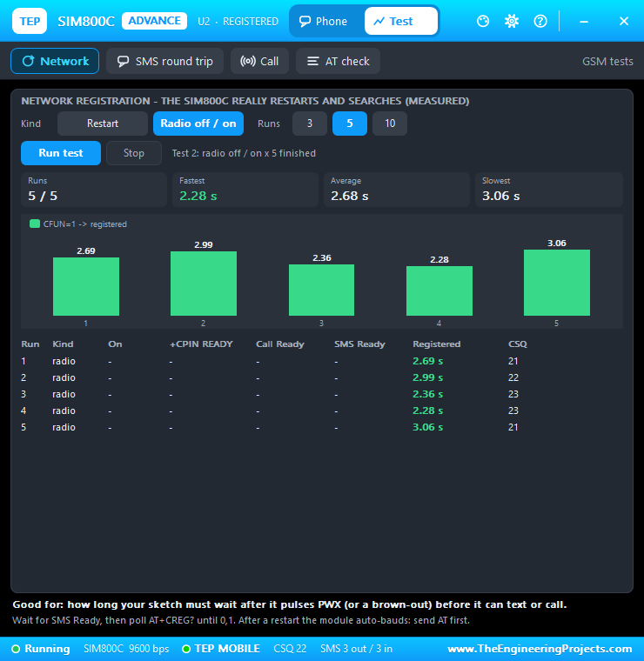Select Restart as test kind
644x661 pixels.
[103, 124]
